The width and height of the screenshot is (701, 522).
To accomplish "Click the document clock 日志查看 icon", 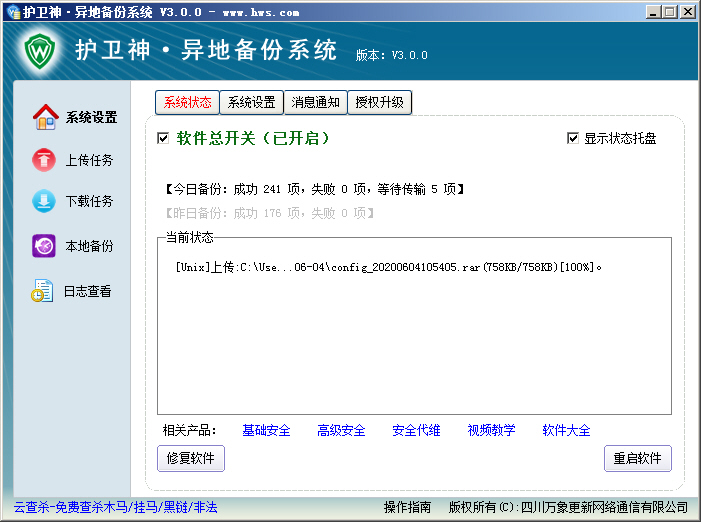I will 42,290.
